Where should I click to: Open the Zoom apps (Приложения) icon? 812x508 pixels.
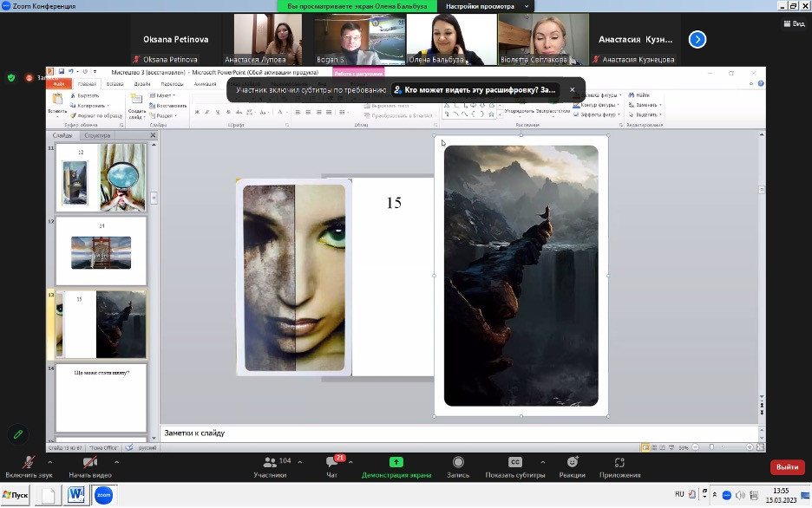pos(619,463)
